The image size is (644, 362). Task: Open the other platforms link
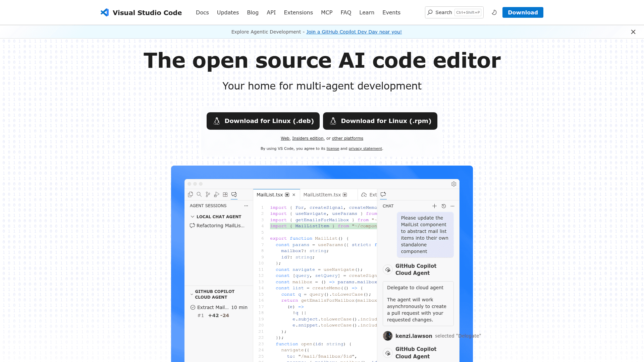(347, 138)
